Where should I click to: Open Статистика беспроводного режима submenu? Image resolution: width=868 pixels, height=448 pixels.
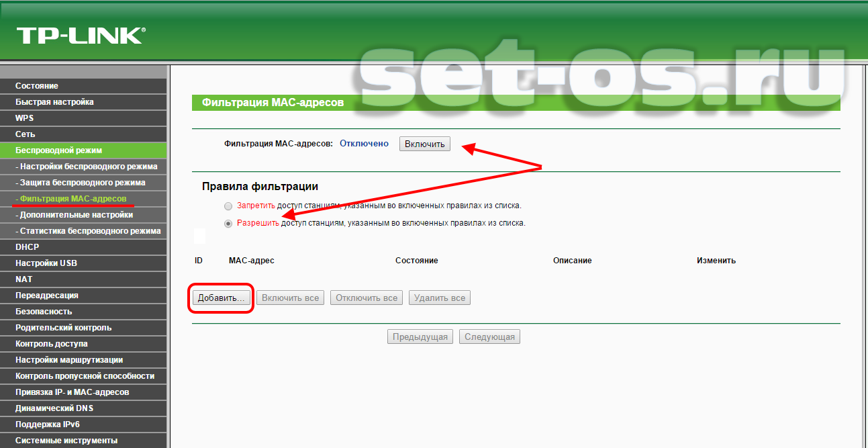pos(83,231)
